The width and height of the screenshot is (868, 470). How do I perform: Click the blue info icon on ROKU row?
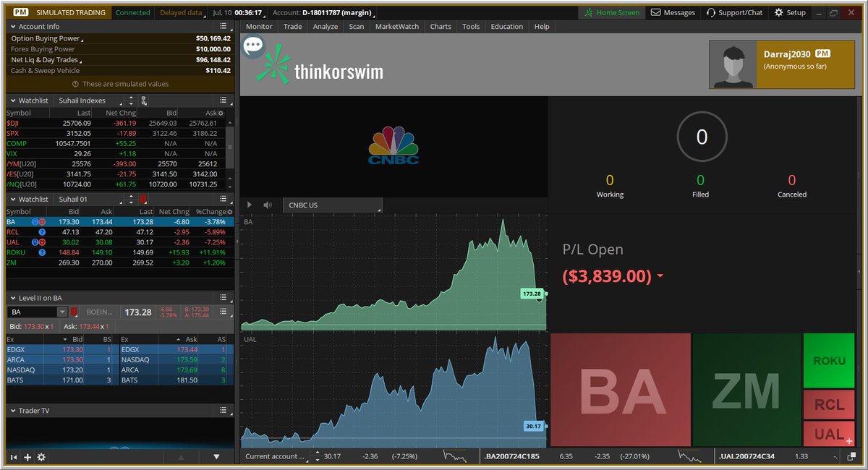(42, 252)
